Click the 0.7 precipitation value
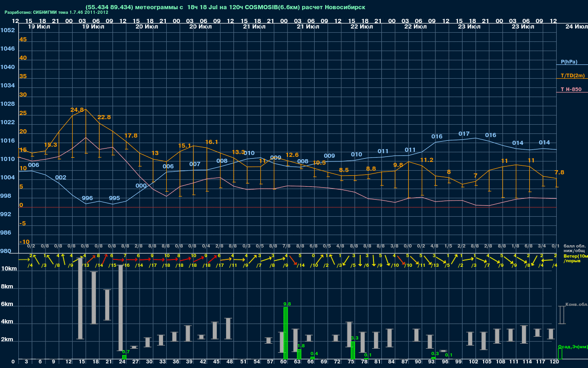Viewport: 588px width, 368px height. [126, 351]
